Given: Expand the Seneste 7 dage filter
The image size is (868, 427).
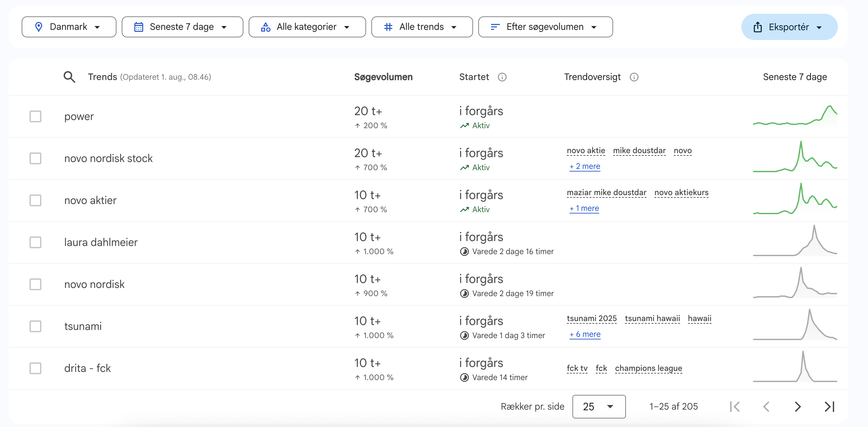Looking at the screenshot, I should coord(182,27).
